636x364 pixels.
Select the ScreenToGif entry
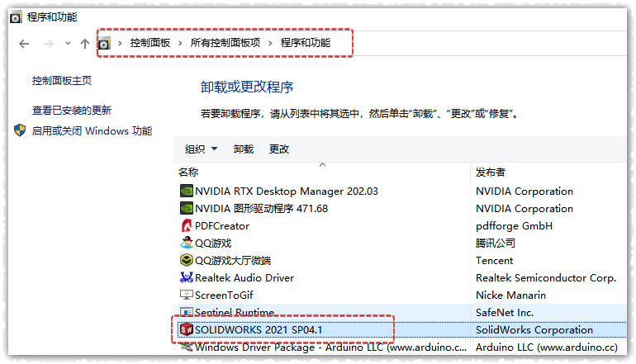[x=224, y=295]
